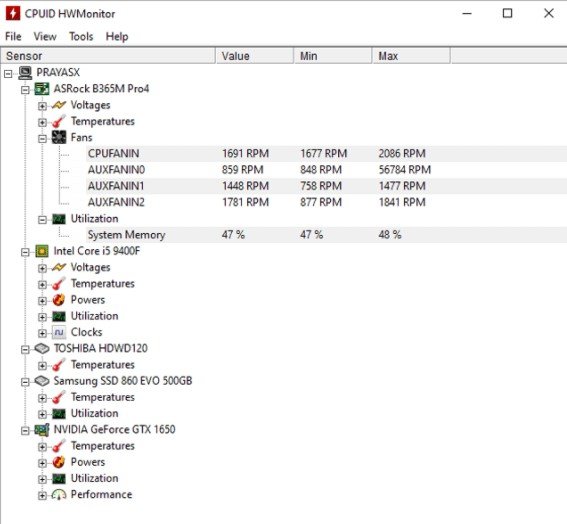
Task: Click the NVIDIA Powers flame icon
Action: click(x=59, y=462)
